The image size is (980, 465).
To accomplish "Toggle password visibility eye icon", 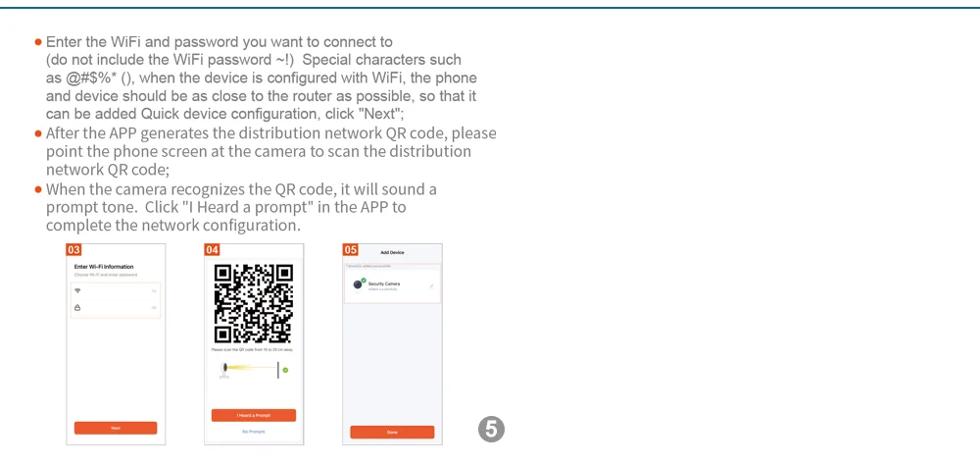I will 154,308.
